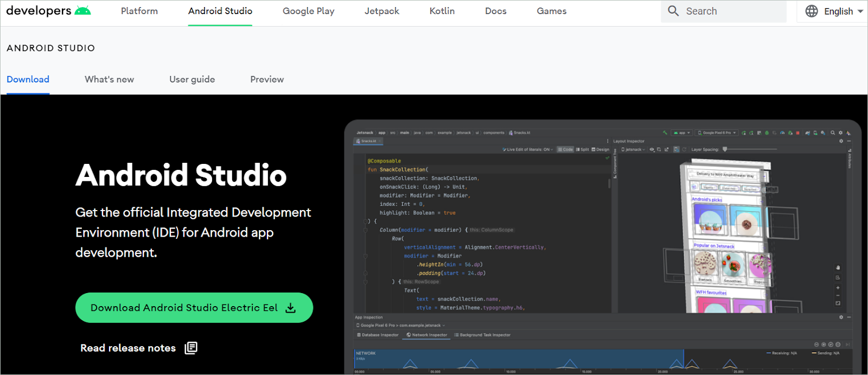Switch to the What's new tab

109,79
